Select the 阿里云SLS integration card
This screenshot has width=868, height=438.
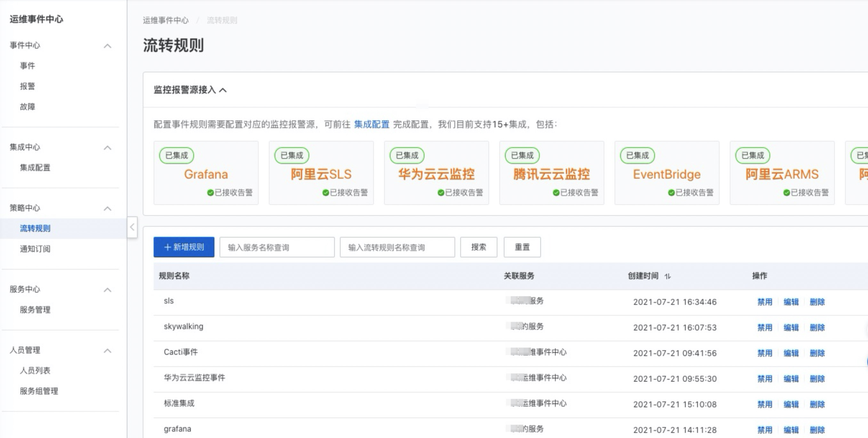[321, 172]
